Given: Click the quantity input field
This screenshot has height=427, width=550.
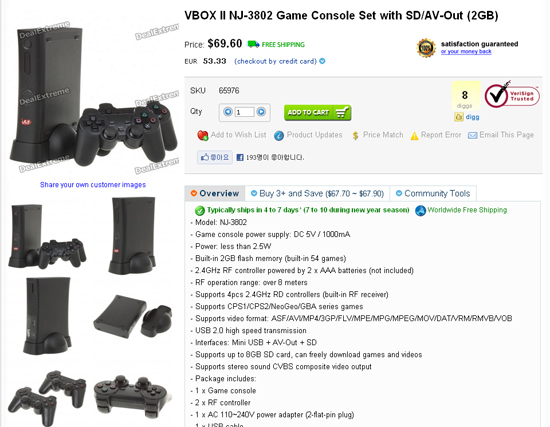Looking at the screenshot, I should [x=244, y=112].
